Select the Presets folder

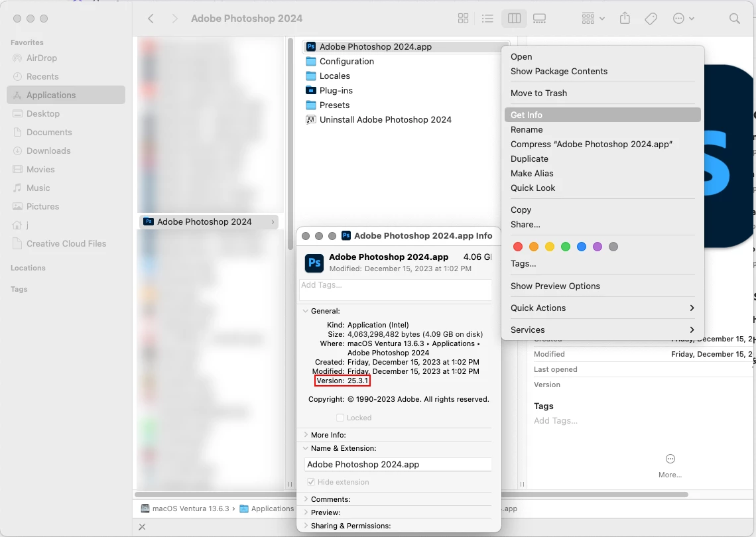point(405,105)
